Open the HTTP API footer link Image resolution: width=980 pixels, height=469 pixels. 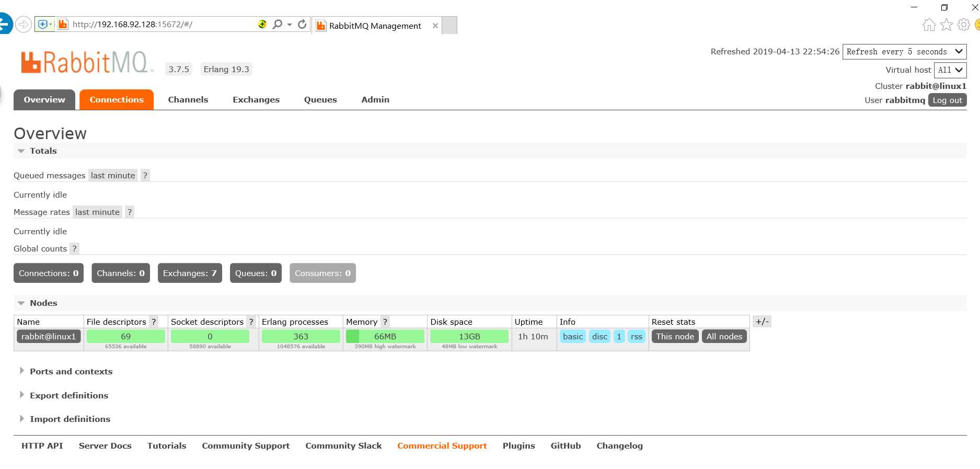(x=42, y=446)
